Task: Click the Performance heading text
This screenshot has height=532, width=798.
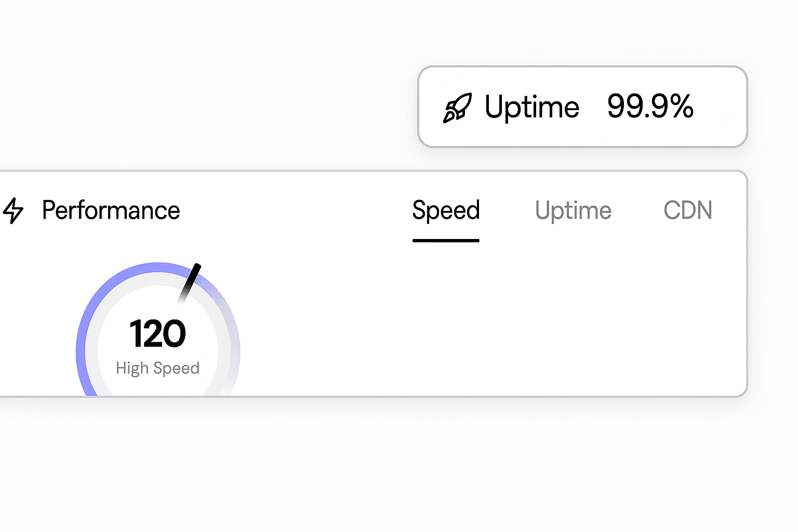Action: [x=111, y=210]
